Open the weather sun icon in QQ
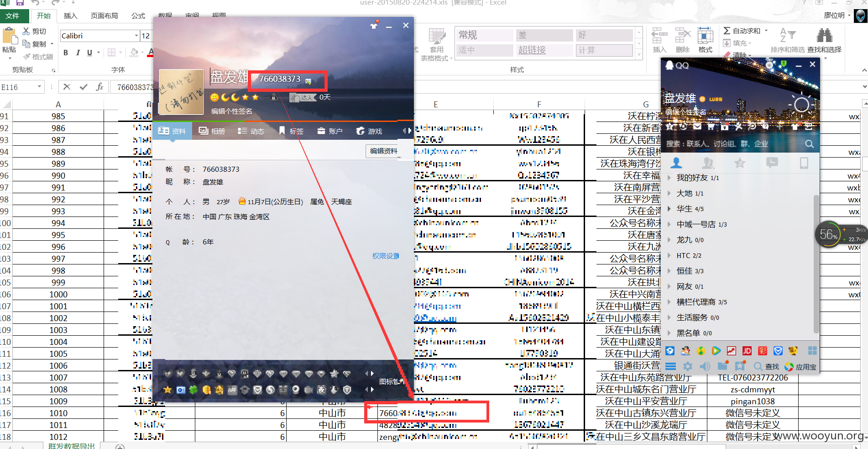 tap(801, 105)
